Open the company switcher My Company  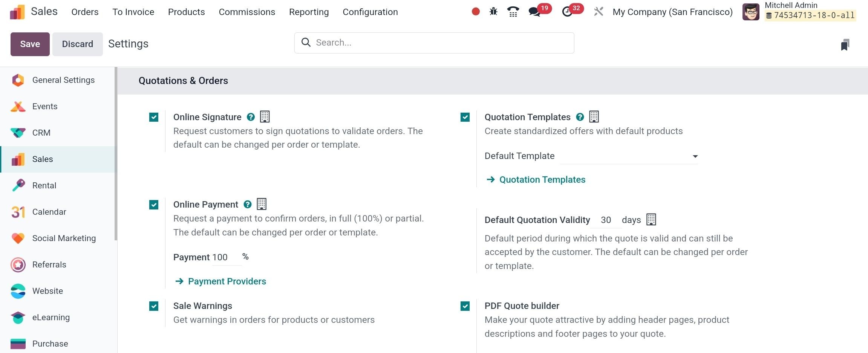pyautogui.click(x=672, y=12)
